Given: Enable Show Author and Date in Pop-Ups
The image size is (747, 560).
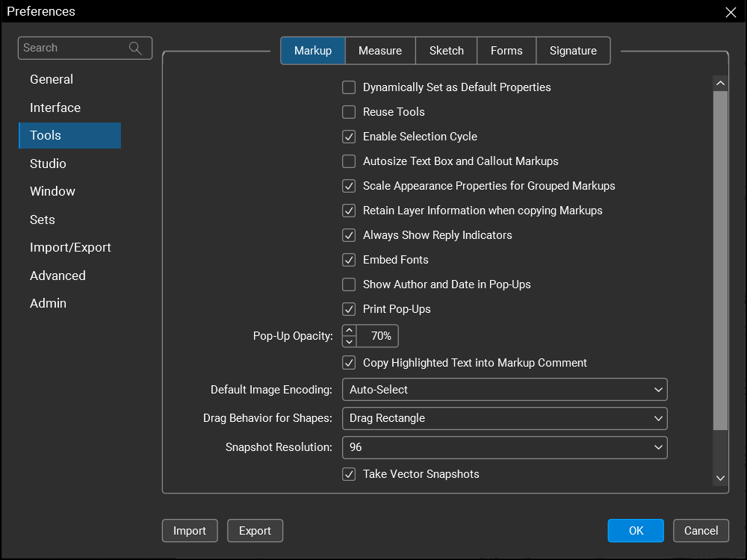Looking at the screenshot, I should click(x=349, y=284).
